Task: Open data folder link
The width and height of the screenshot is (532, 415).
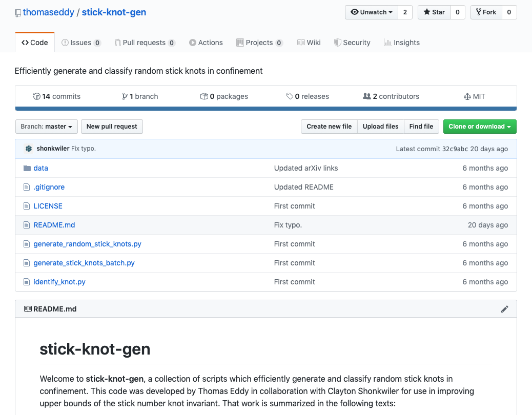Action: point(40,168)
